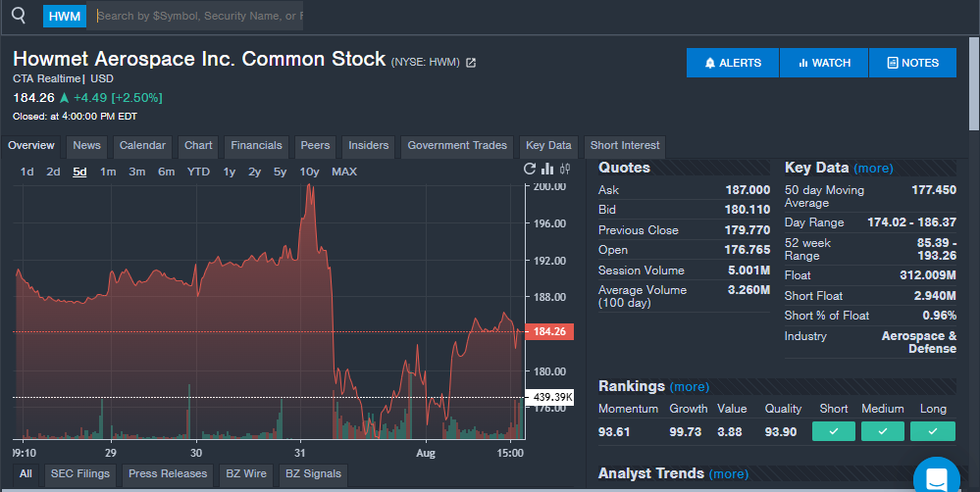This screenshot has height=492, width=980.
Task: Select the 2y chart range
Action: pos(254,172)
